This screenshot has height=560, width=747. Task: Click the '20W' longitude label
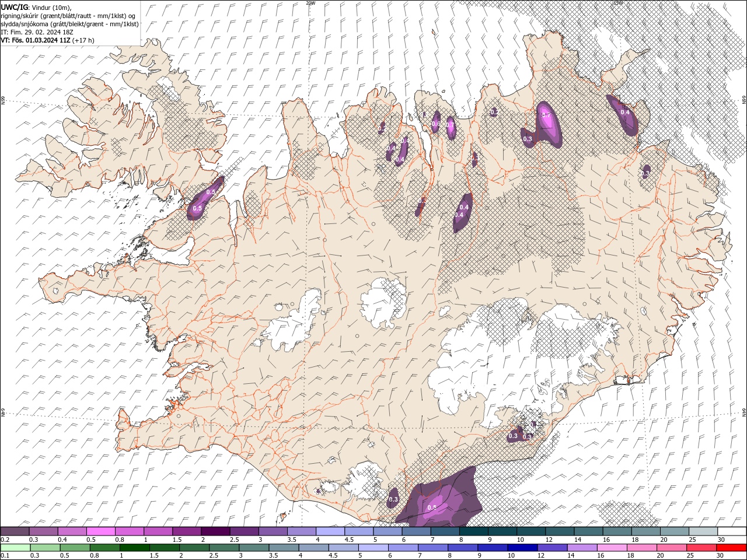(x=310, y=3)
